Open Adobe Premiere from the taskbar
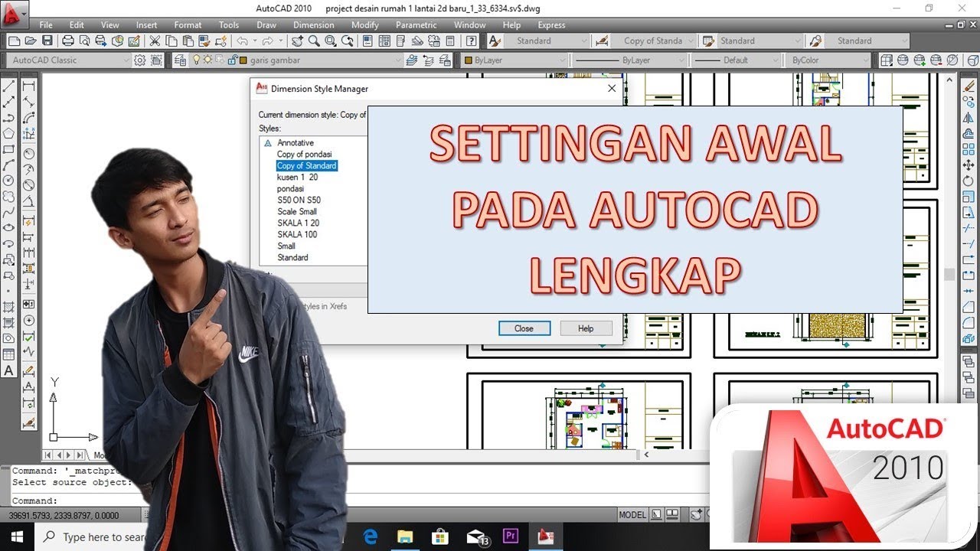 point(511,536)
